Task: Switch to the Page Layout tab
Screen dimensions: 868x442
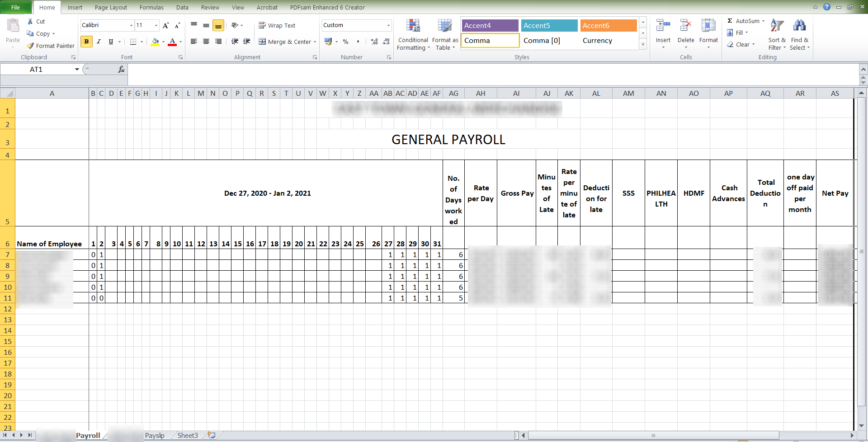Action: pyautogui.click(x=111, y=7)
